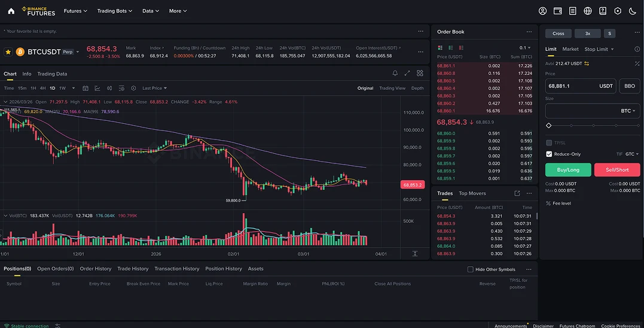This screenshot has width=644, height=328.
Task: Open the language globe icon
Action: tap(588, 11)
